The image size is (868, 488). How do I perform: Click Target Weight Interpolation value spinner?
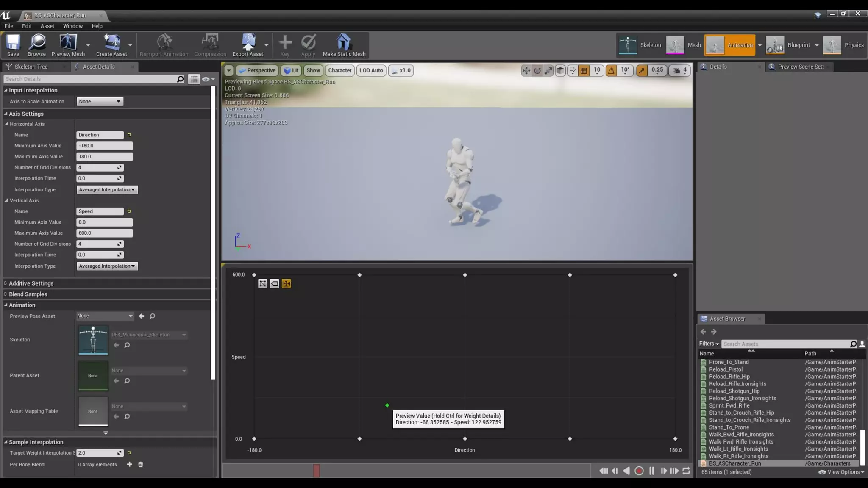(100, 453)
